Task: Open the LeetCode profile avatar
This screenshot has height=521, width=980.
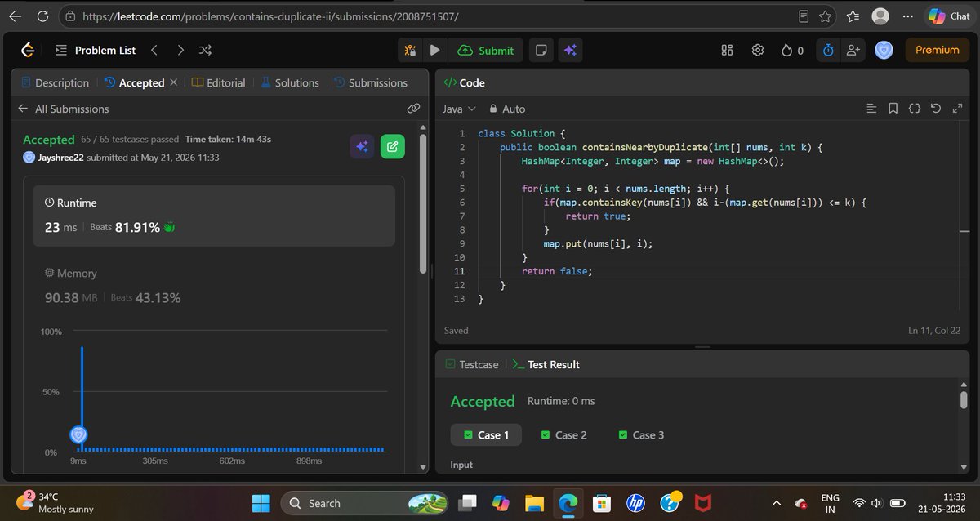Action: (884, 51)
